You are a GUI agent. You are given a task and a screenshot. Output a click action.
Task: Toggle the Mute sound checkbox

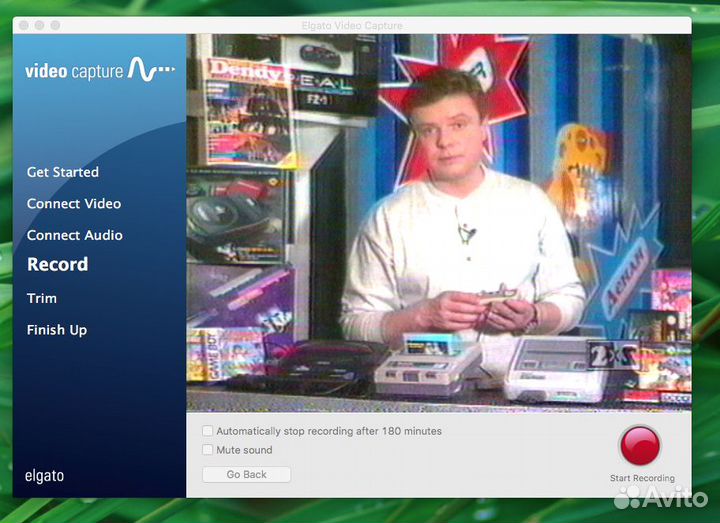pos(208,450)
